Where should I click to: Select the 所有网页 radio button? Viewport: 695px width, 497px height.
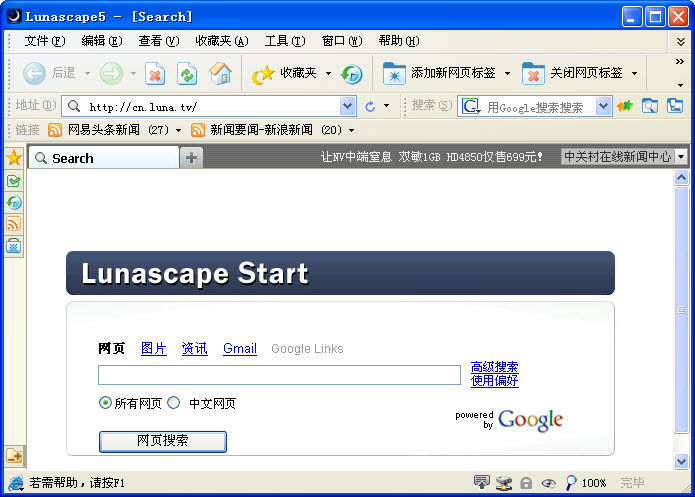105,403
